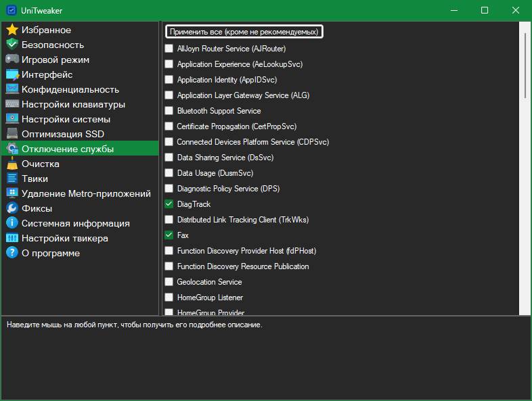Open the Конфиденциальность section

[x=70, y=89]
